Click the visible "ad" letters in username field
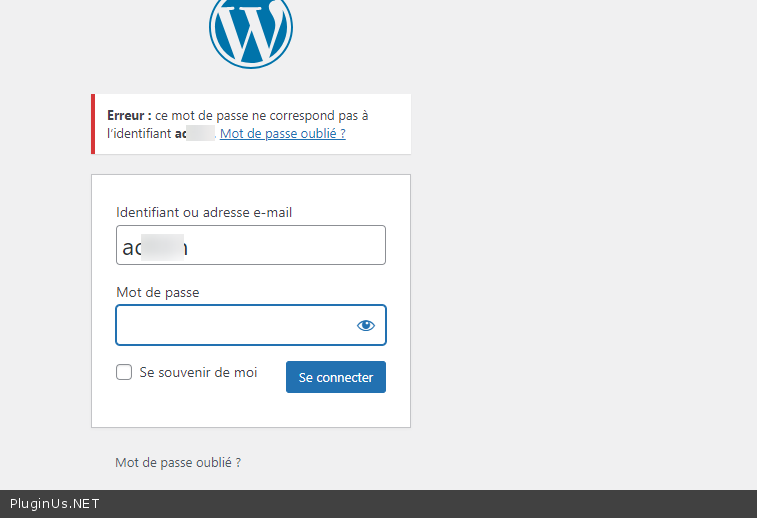757x518 pixels. (131, 246)
